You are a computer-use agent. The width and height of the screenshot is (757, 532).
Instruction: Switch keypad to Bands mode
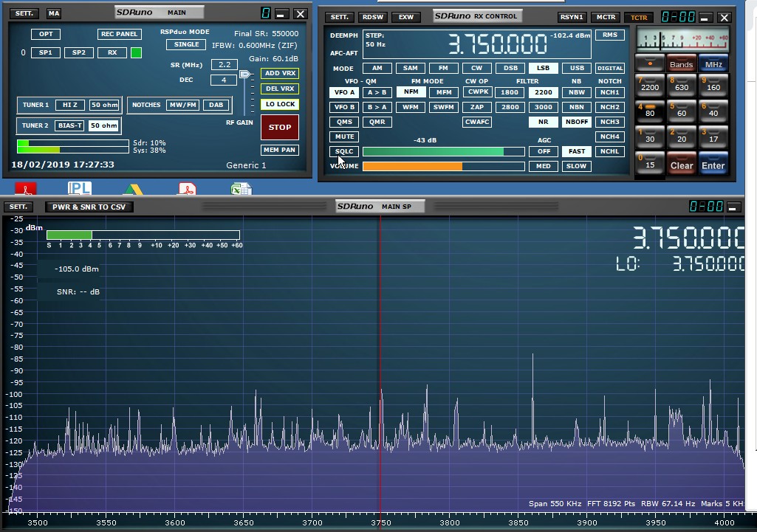[682, 63]
